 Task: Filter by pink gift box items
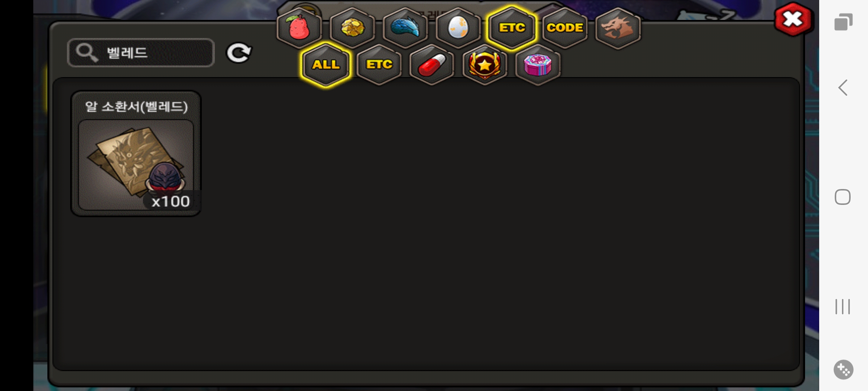(x=538, y=65)
